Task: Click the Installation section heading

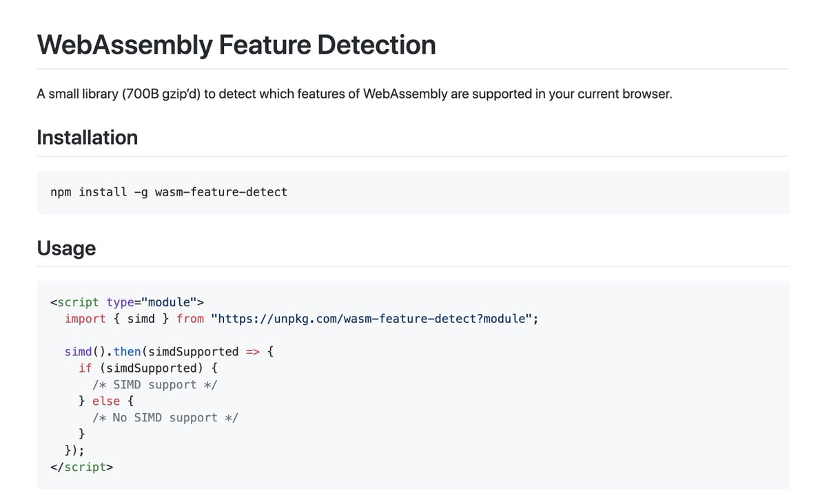Action: [x=88, y=138]
